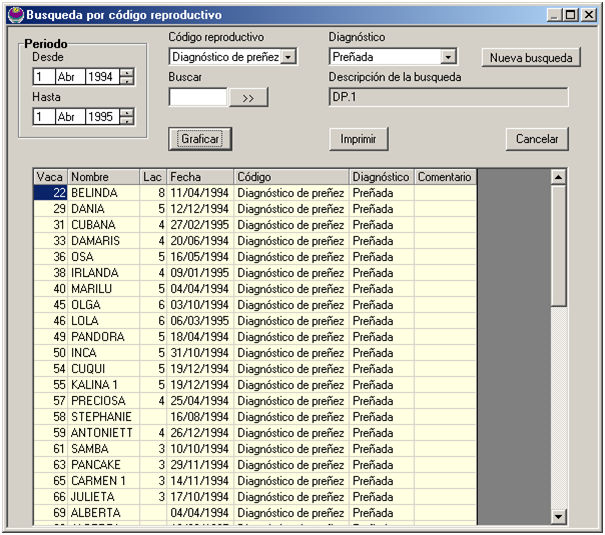Select the JULIETA row name
The width and height of the screenshot is (605, 535).
point(103,497)
